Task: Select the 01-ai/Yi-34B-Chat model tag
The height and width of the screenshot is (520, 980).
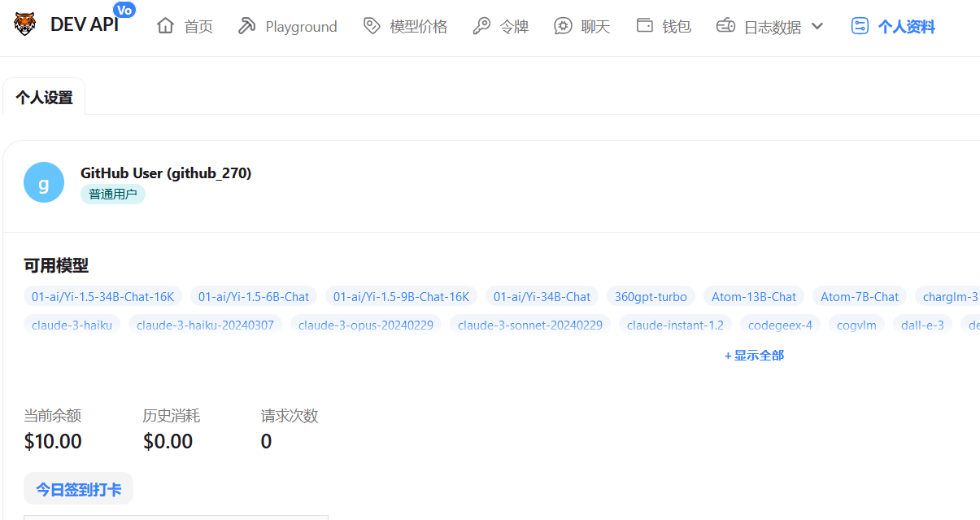Action: pos(542,296)
